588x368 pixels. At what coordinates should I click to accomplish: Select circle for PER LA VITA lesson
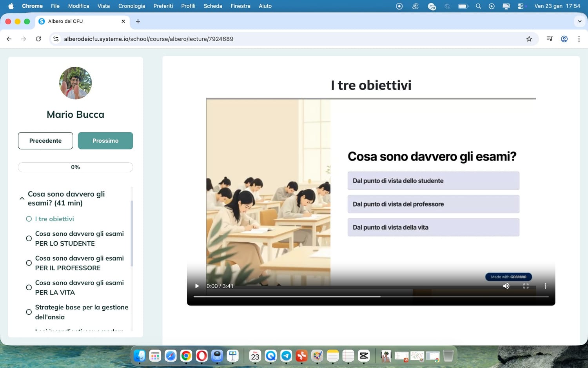[29, 288]
